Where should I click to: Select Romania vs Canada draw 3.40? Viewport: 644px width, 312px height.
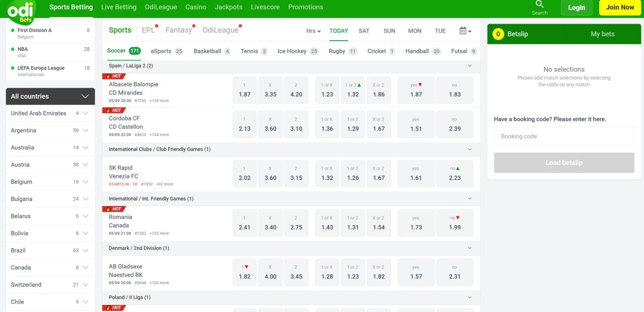tap(270, 223)
